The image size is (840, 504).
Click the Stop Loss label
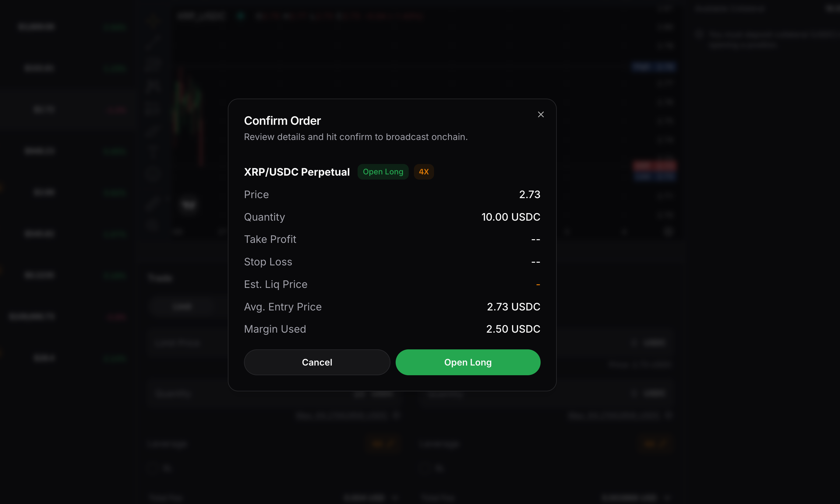tap(268, 262)
